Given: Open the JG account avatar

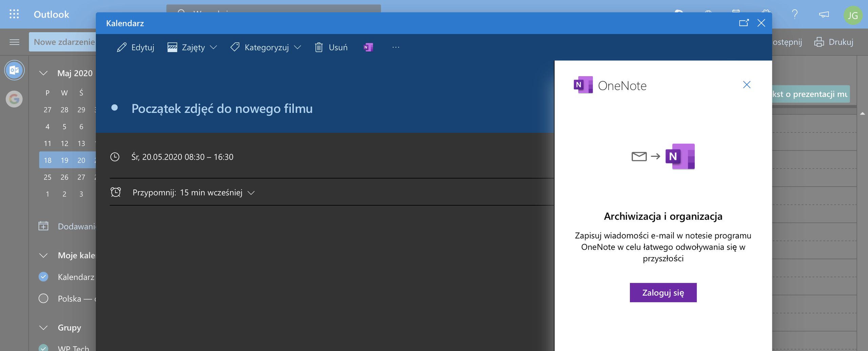Looking at the screenshot, I should 853,15.
